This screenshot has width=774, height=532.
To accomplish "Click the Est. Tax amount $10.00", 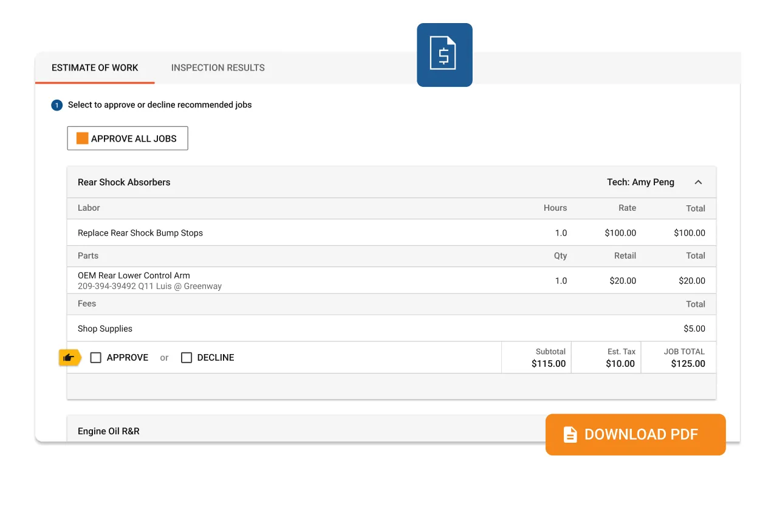I will [620, 364].
